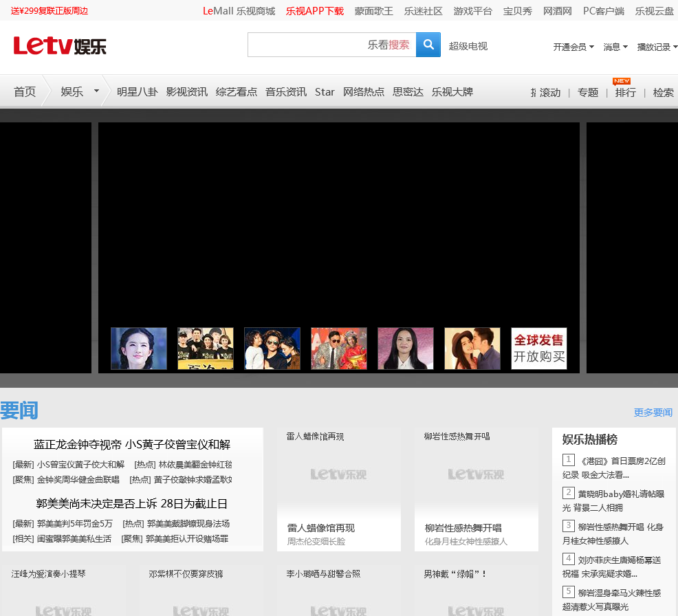Viewport: 678px width, 616px height.
Task: Click the 更多要闻 link
Action: tap(653, 412)
